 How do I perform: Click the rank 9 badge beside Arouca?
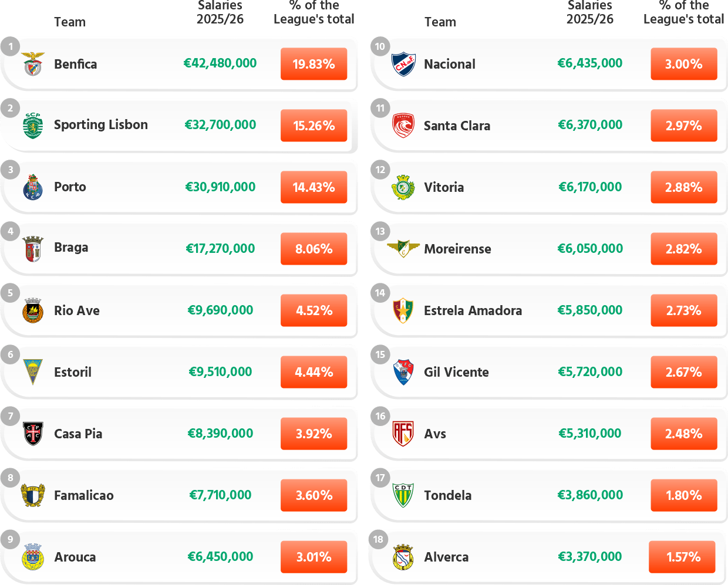(x=11, y=539)
